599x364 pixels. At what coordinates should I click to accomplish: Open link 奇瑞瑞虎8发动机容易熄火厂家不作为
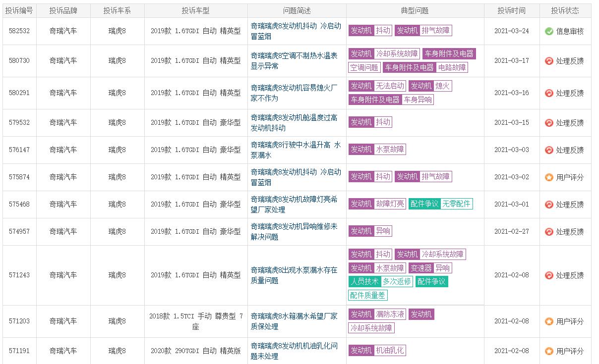pos(294,93)
